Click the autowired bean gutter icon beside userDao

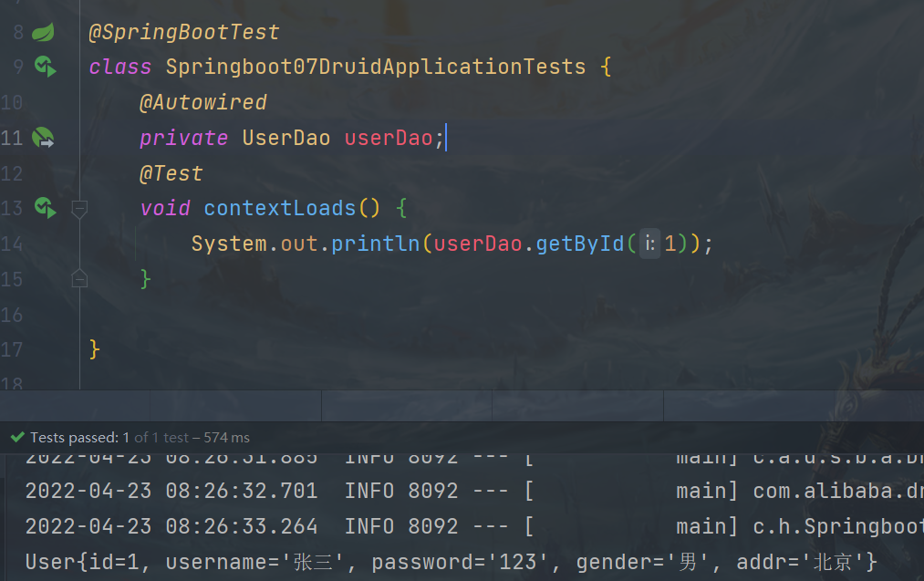pyautogui.click(x=44, y=138)
